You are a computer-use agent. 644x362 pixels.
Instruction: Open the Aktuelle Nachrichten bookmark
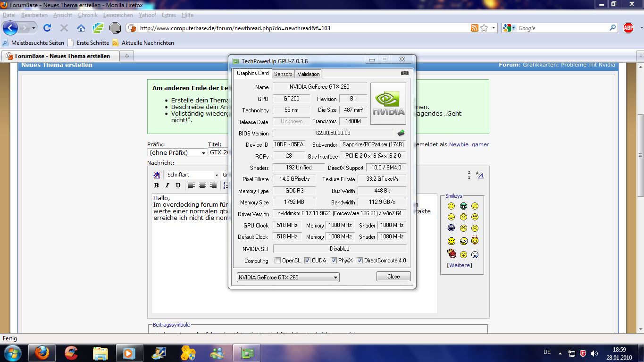(143, 42)
